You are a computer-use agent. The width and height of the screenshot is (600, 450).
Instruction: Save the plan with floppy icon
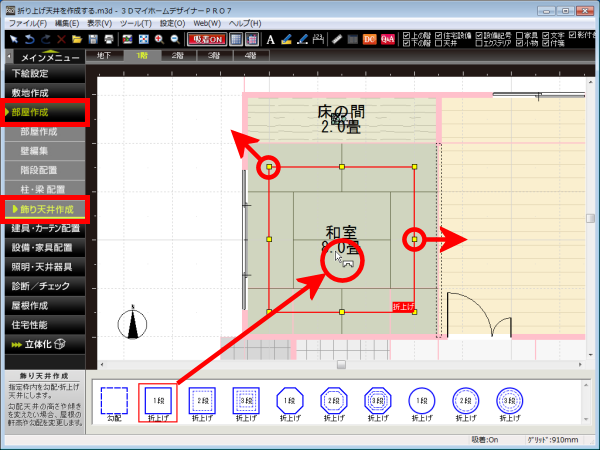[x=93, y=39]
